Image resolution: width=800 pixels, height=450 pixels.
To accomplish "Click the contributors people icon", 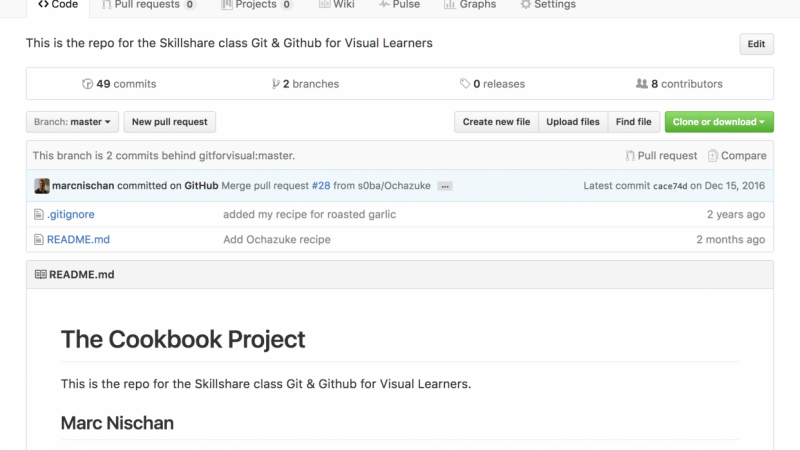I will pos(641,83).
